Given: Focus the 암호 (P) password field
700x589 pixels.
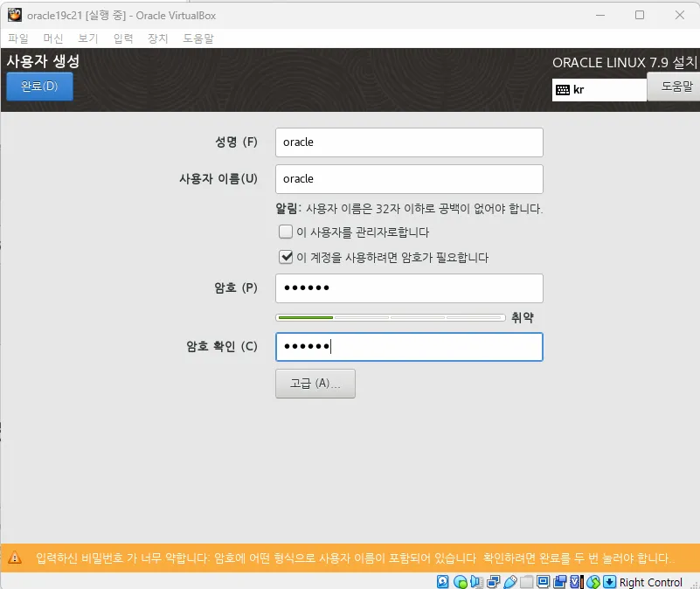Looking at the screenshot, I should click(x=409, y=288).
